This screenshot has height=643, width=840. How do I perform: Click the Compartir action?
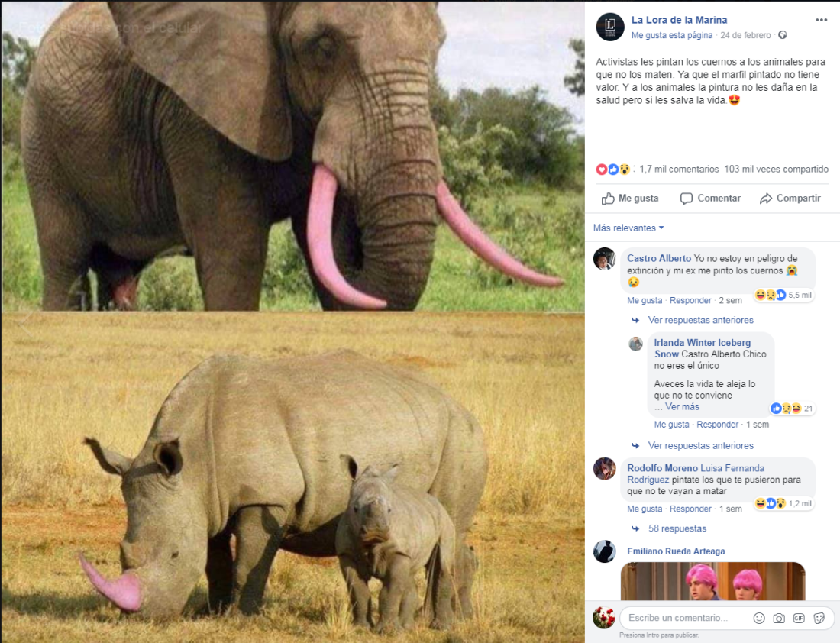coord(790,198)
